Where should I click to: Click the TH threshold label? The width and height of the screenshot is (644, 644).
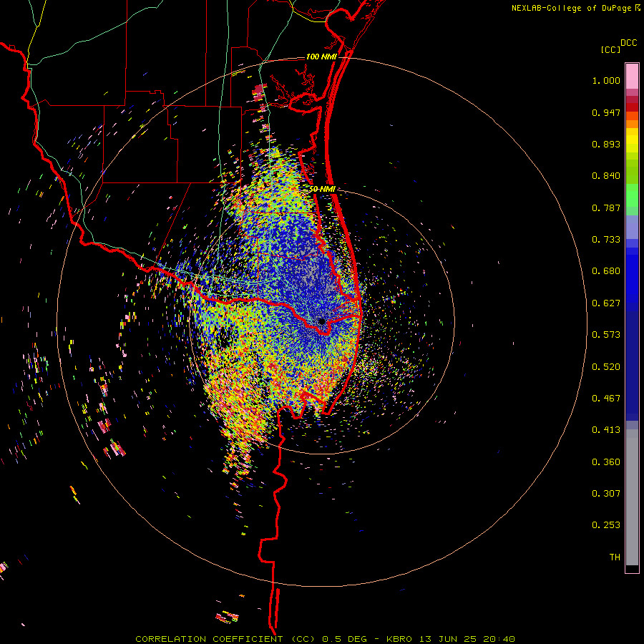coord(615,557)
